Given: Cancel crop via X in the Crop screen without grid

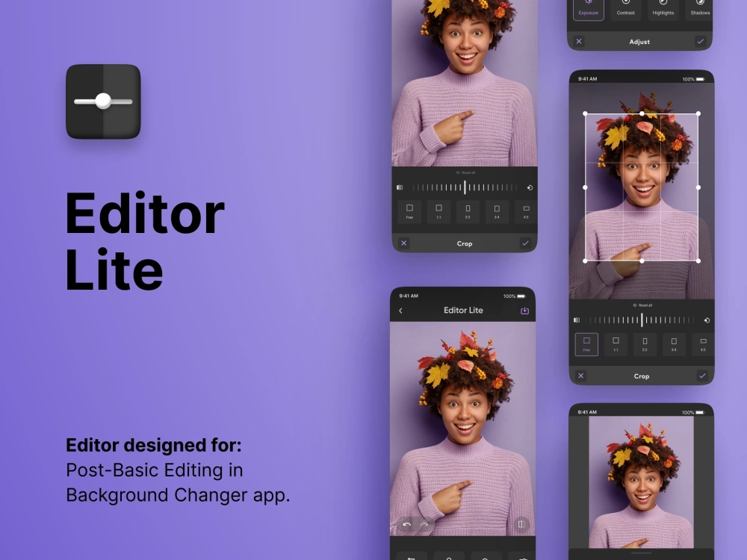Looking at the screenshot, I should pos(404,243).
